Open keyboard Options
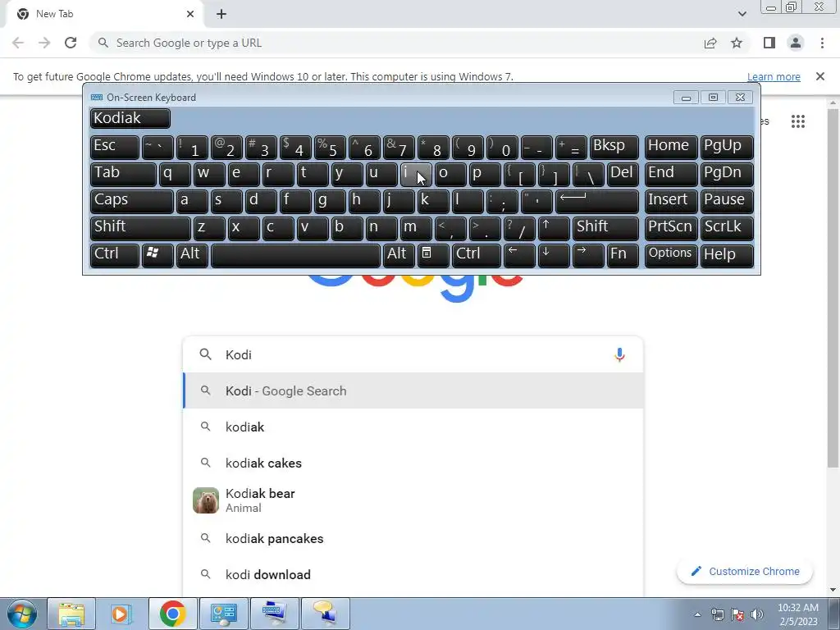This screenshot has height=630, width=840. pyautogui.click(x=671, y=255)
